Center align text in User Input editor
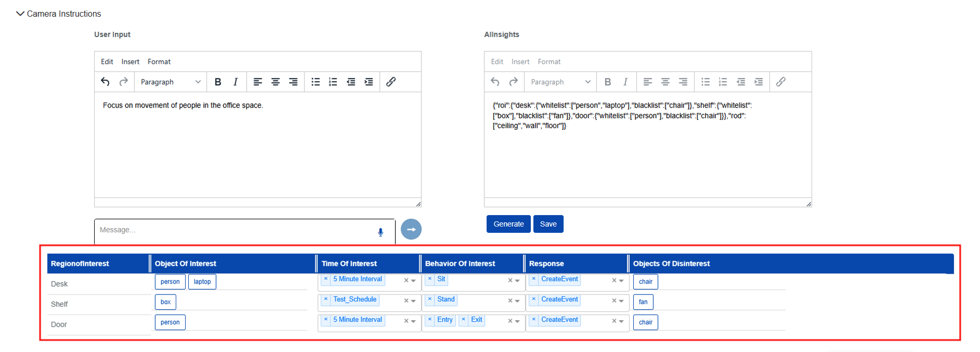 (275, 82)
